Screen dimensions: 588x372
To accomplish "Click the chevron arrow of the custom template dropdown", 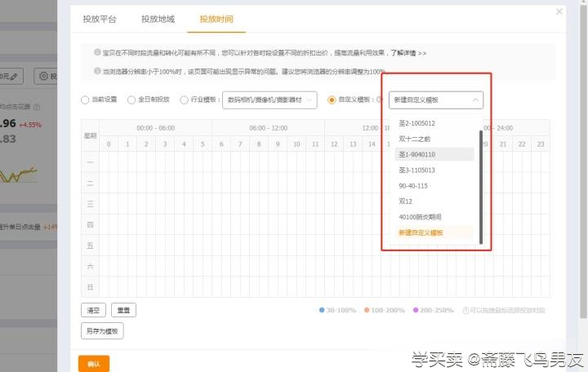I will pos(475,100).
